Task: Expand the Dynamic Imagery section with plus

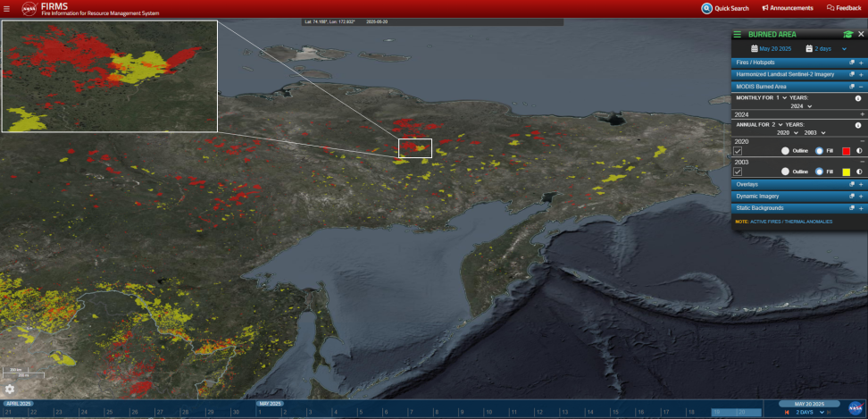Action: click(x=861, y=197)
